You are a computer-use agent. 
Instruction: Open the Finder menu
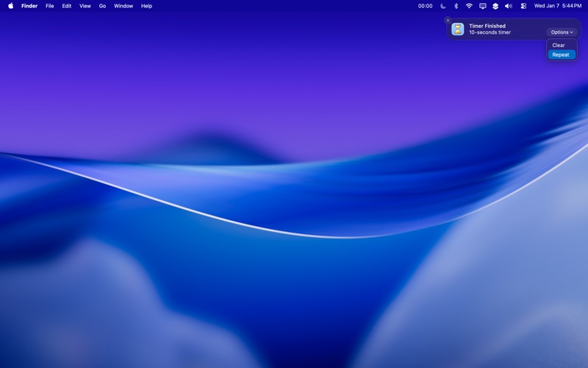pos(29,6)
